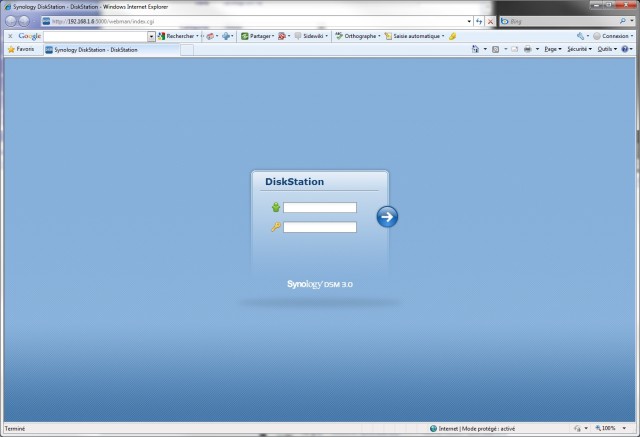Click the Saisie automatique button
The width and height of the screenshot is (640, 437).
tap(412, 36)
